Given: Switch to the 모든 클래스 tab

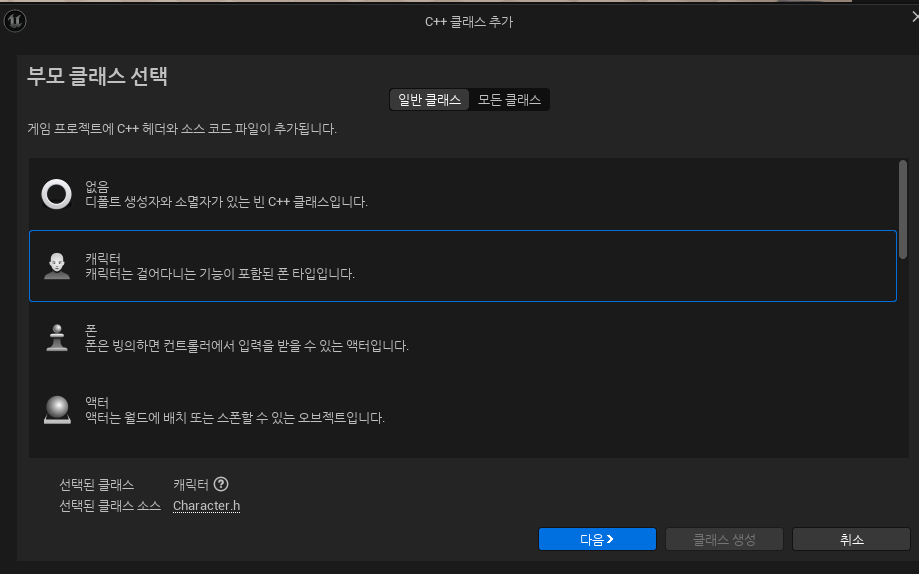Looking at the screenshot, I should [x=509, y=100].
